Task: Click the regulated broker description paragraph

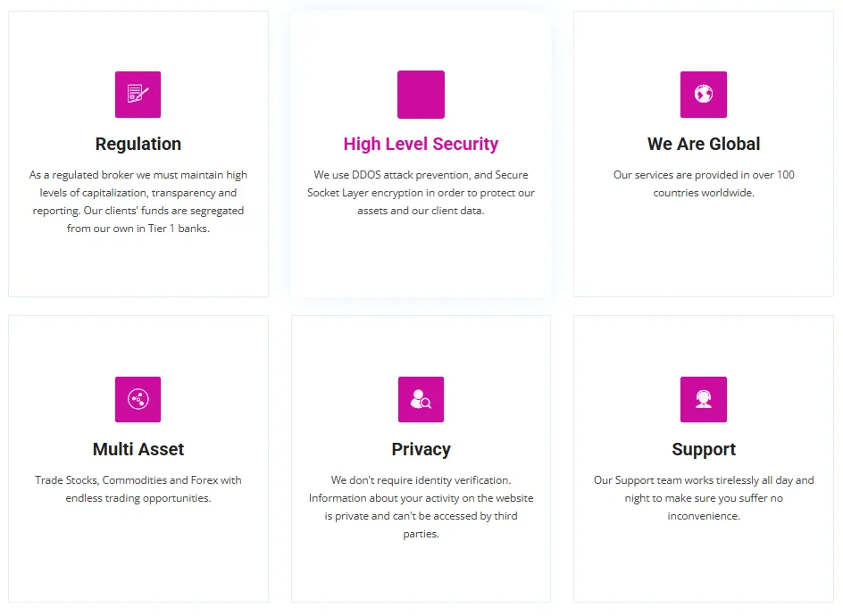Action: point(138,202)
